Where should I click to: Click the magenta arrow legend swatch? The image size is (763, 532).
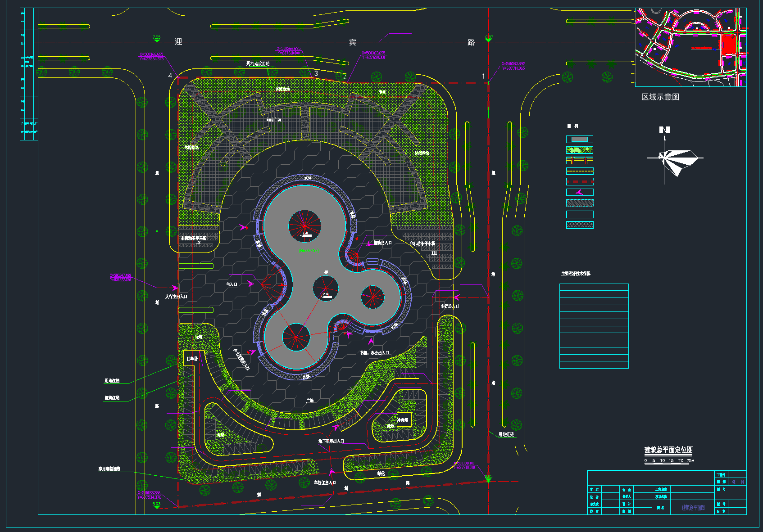tap(580, 192)
